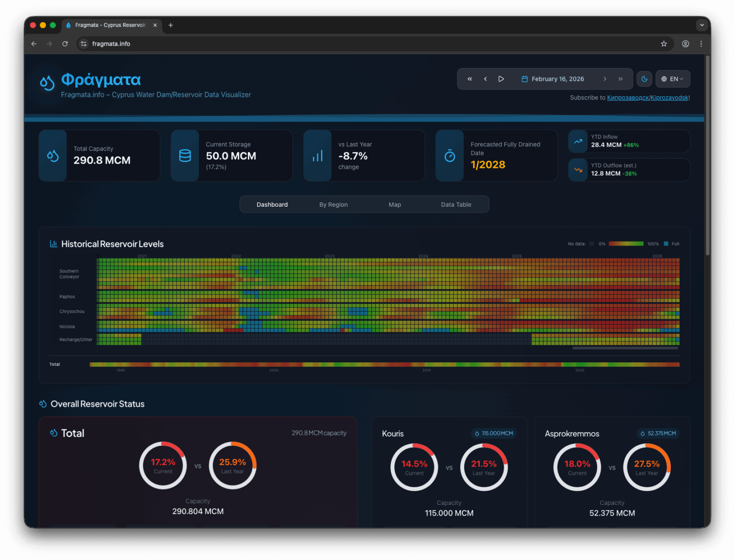The width and height of the screenshot is (735, 560).
Task: Click the Fragmata water-drop logo
Action: (47, 83)
